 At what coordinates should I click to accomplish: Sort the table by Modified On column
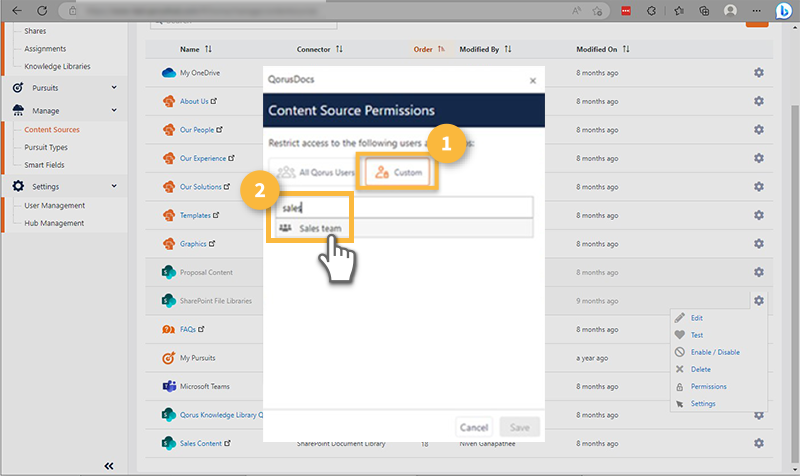[603, 49]
